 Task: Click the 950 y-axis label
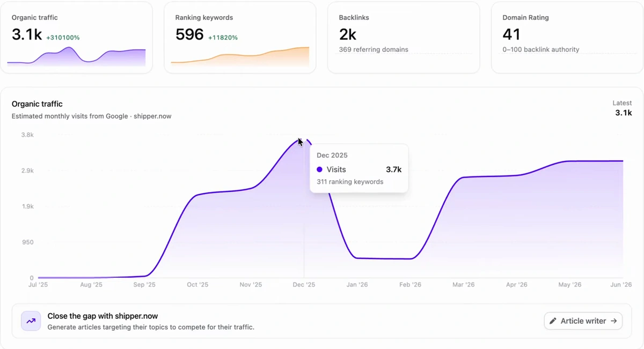point(28,242)
